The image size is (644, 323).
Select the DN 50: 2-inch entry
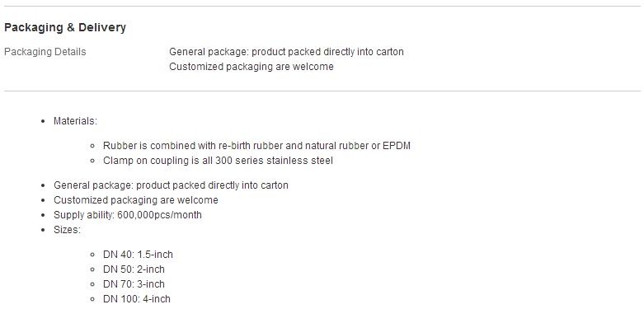pyautogui.click(x=134, y=269)
